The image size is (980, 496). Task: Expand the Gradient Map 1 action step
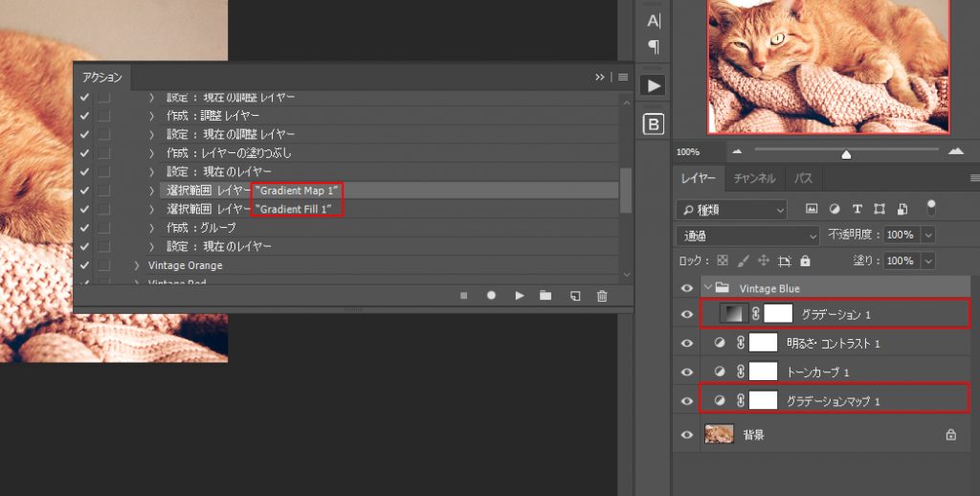pos(151,191)
